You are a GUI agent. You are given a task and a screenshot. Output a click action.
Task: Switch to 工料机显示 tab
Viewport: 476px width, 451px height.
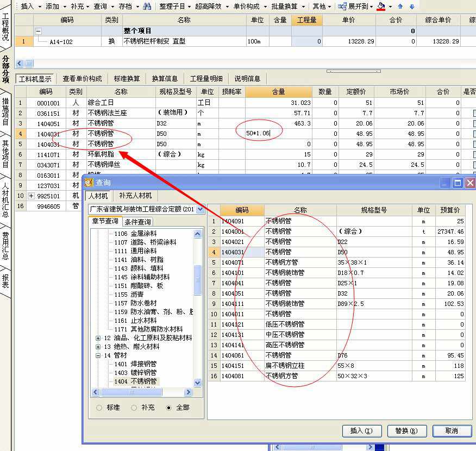pyautogui.click(x=35, y=79)
